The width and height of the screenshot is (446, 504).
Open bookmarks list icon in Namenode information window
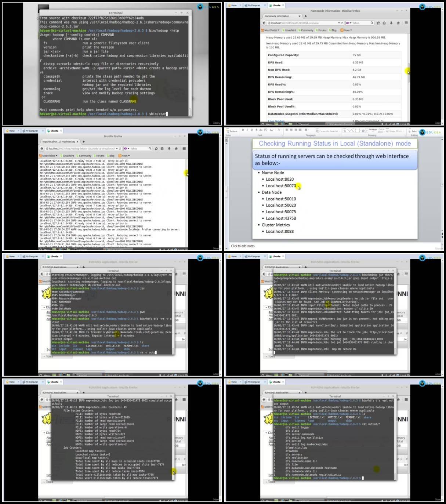pyautogui.click(x=384, y=23)
